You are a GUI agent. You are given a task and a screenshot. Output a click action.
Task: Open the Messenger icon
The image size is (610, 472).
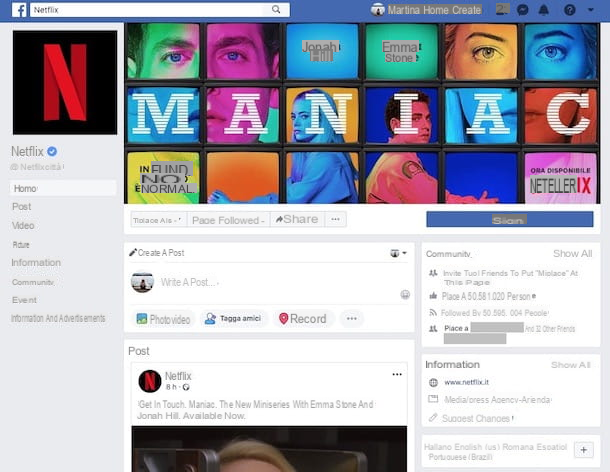[x=522, y=10]
